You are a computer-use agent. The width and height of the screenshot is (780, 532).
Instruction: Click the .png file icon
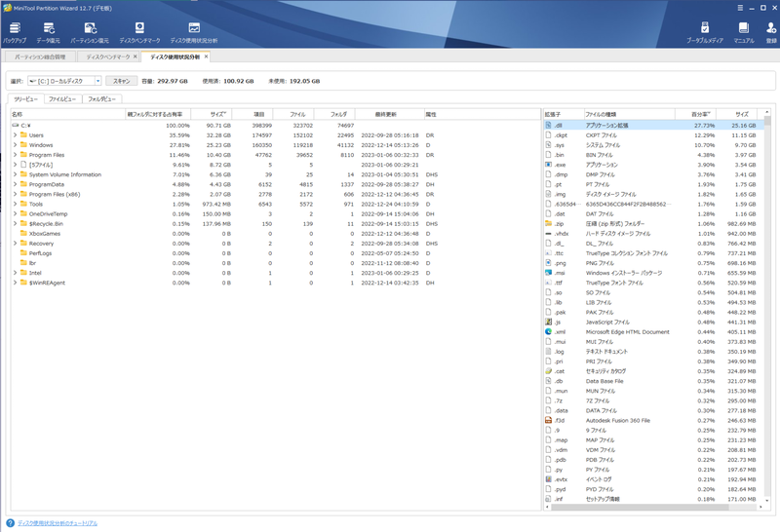(548, 263)
